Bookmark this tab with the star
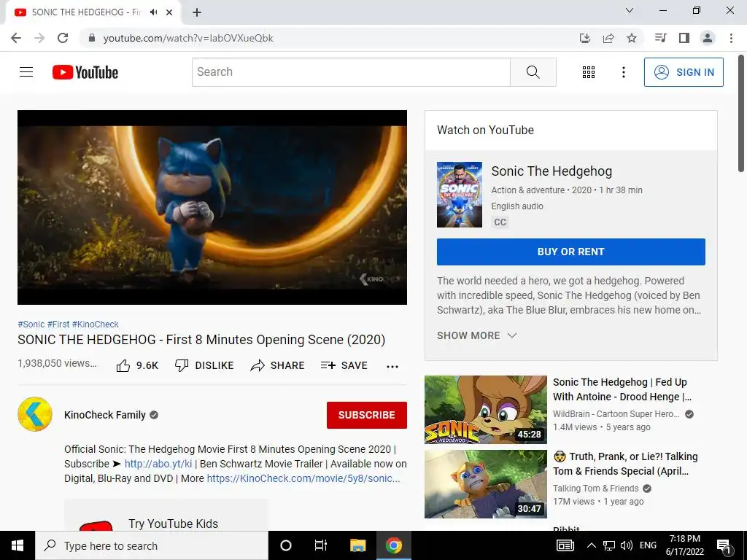 (632, 38)
